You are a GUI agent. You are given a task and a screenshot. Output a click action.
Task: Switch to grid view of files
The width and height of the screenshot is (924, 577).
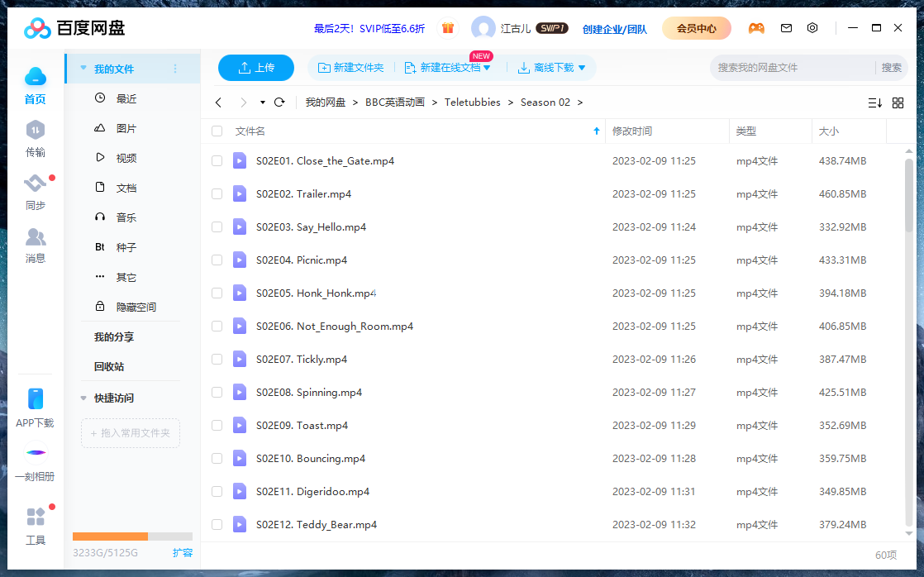click(898, 103)
